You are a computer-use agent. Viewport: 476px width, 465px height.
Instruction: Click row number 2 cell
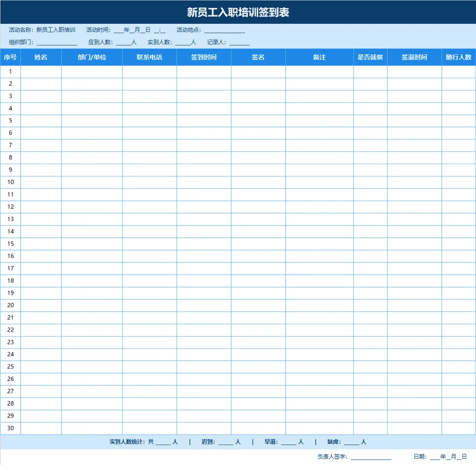click(x=10, y=84)
